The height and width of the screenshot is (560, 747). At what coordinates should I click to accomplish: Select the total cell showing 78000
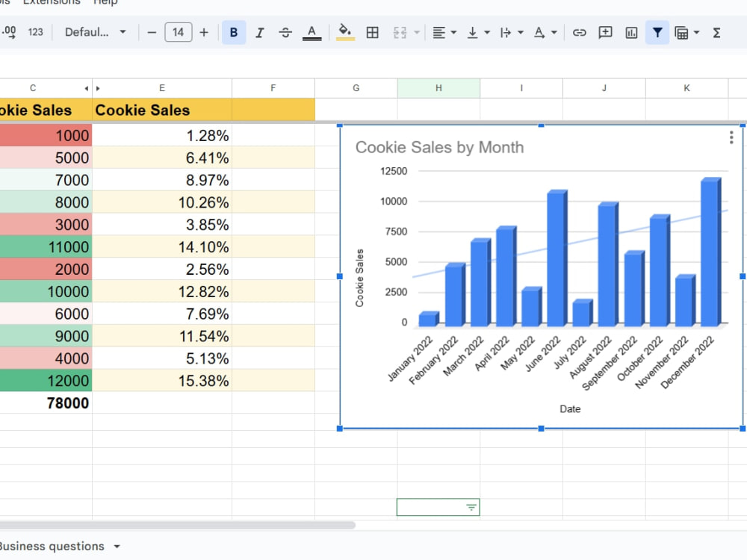coord(46,403)
